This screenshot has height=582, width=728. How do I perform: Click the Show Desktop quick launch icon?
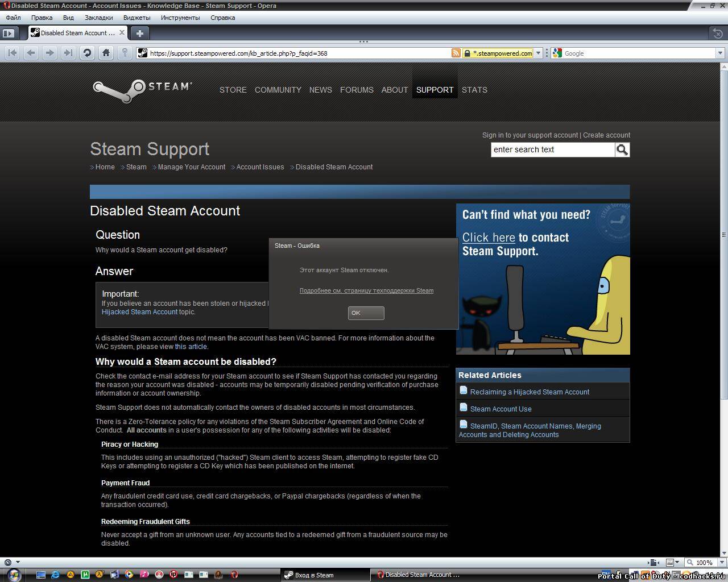[x=40, y=575]
